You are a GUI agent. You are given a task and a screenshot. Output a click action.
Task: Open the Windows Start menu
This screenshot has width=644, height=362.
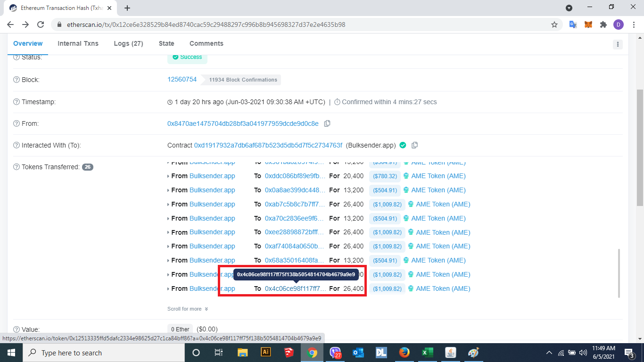11,353
